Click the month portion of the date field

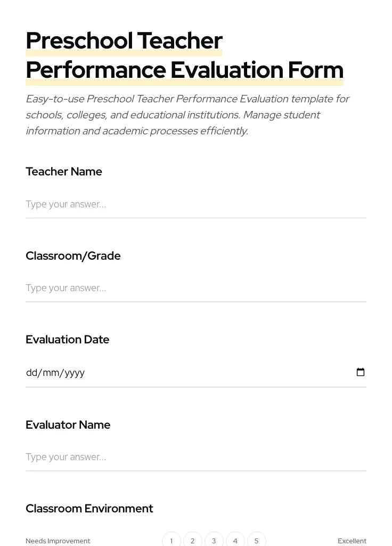pyautogui.click(x=50, y=372)
